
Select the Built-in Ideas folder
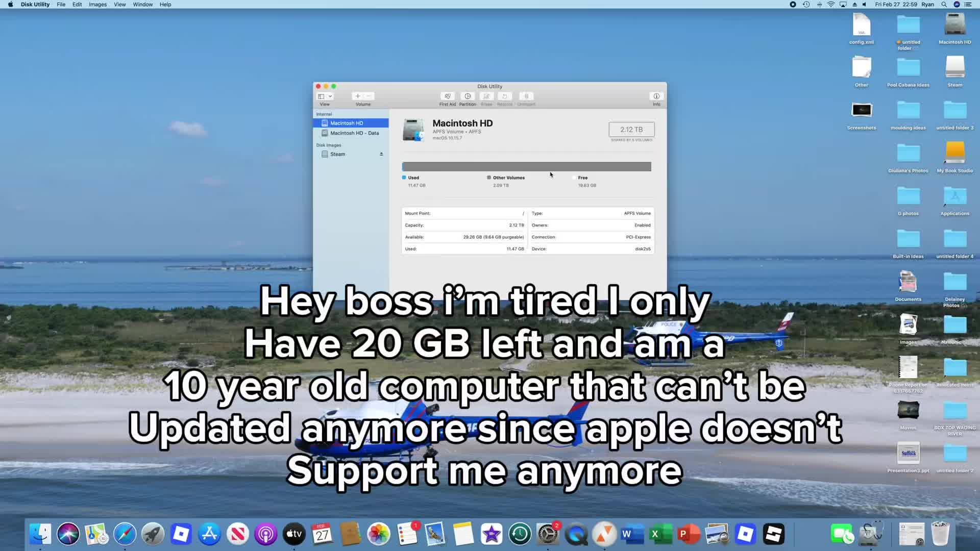tap(908, 239)
